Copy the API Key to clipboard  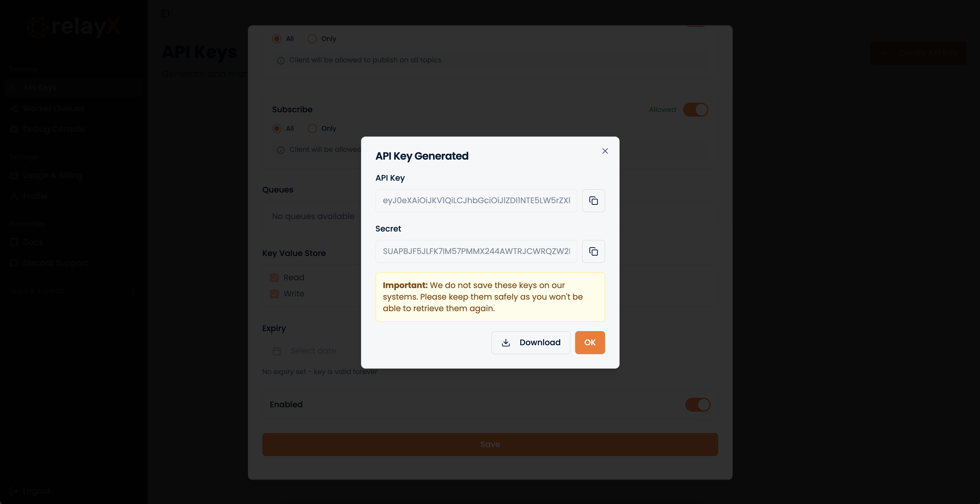593,201
